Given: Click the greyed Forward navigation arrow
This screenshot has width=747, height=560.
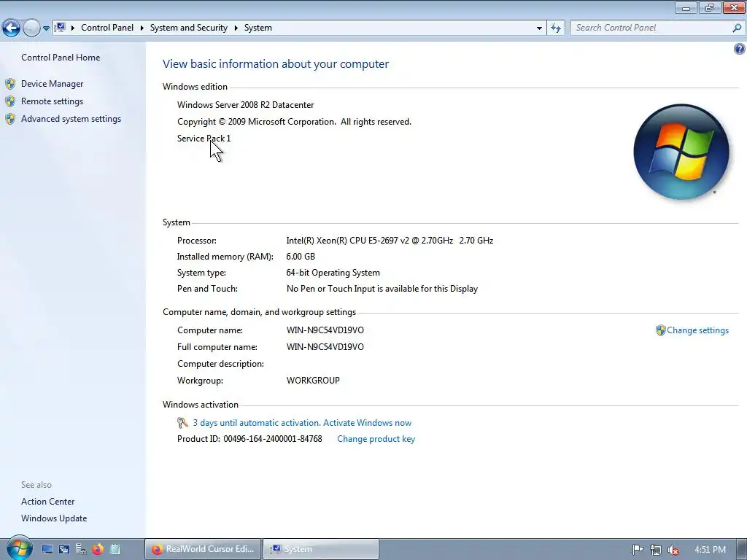Looking at the screenshot, I should (x=31, y=28).
